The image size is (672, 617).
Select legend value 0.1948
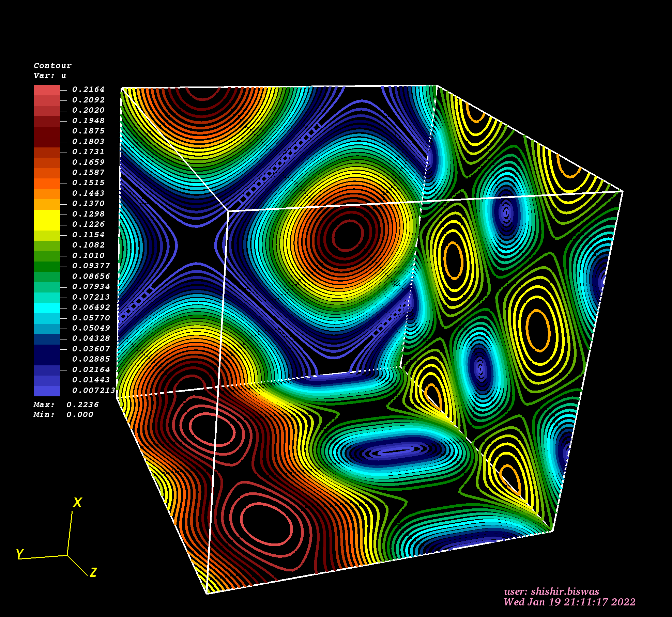[x=88, y=121]
